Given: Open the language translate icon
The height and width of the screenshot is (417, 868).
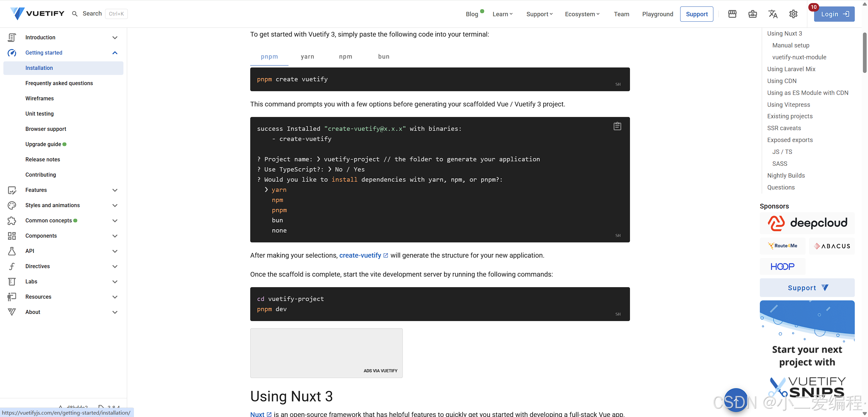Looking at the screenshot, I should [773, 14].
